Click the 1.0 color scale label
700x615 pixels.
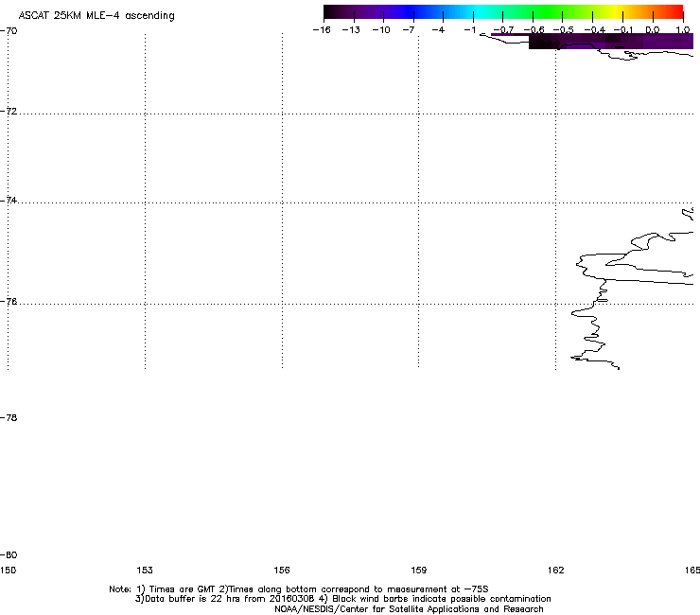tap(683, 30)
